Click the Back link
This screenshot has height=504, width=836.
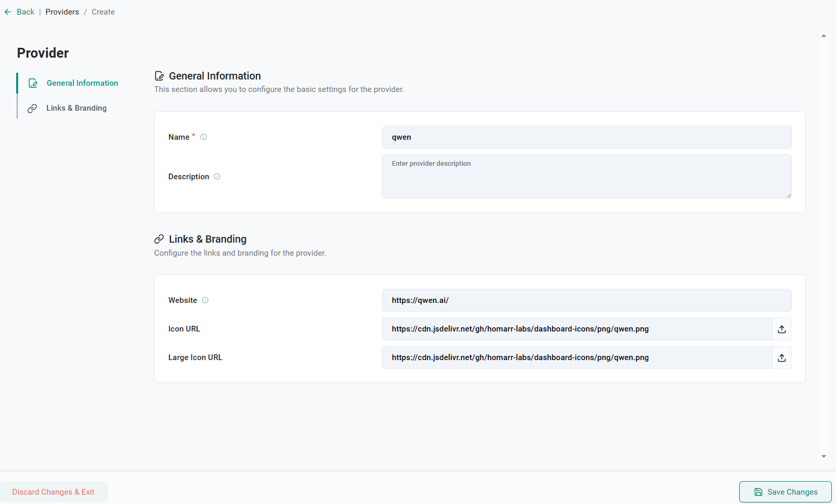[25, 12]
